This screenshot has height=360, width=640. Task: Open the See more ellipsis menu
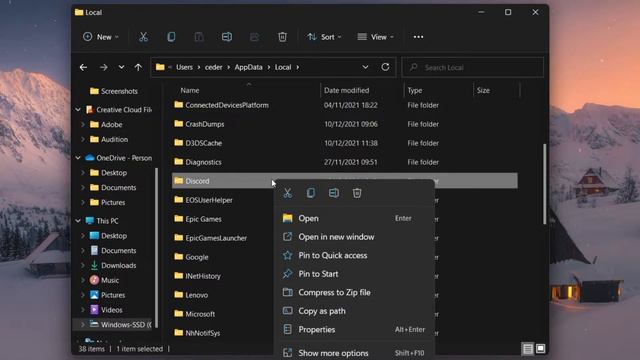(x=418, y=37)
